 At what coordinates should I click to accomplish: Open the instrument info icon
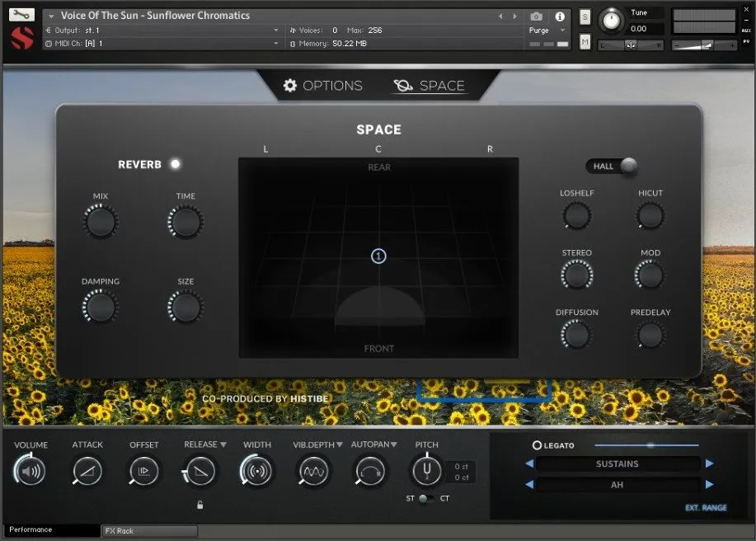coord(560,16)
